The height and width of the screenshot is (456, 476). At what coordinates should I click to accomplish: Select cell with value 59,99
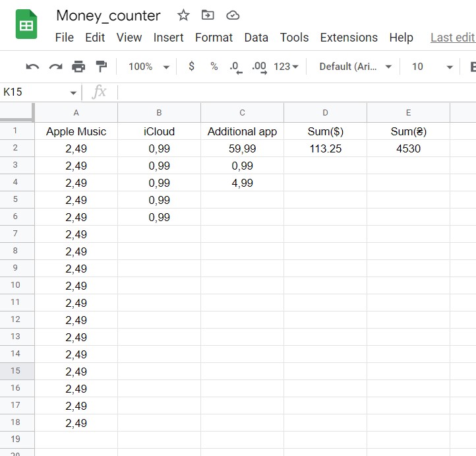[x=242, y=148]
